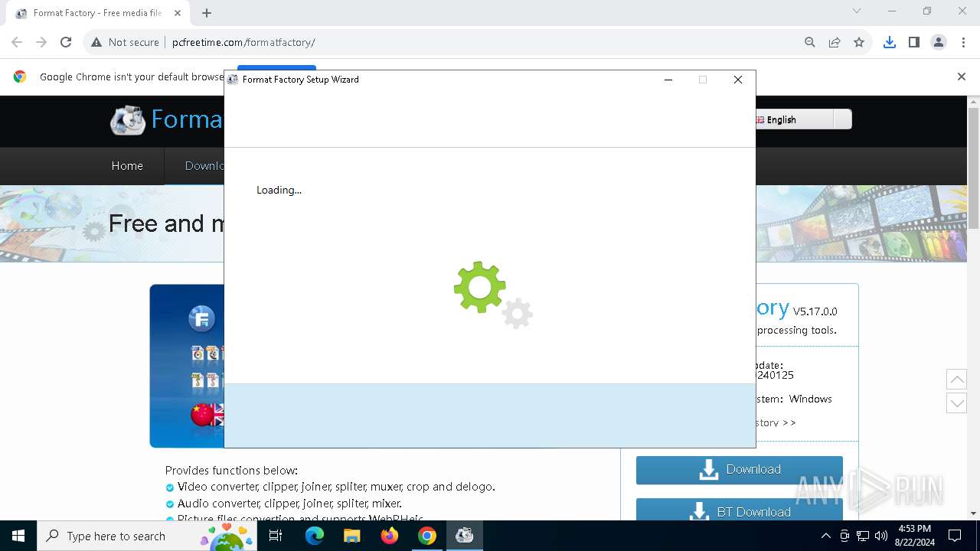Minimize the Format Factory Setup Wizard

668,80
